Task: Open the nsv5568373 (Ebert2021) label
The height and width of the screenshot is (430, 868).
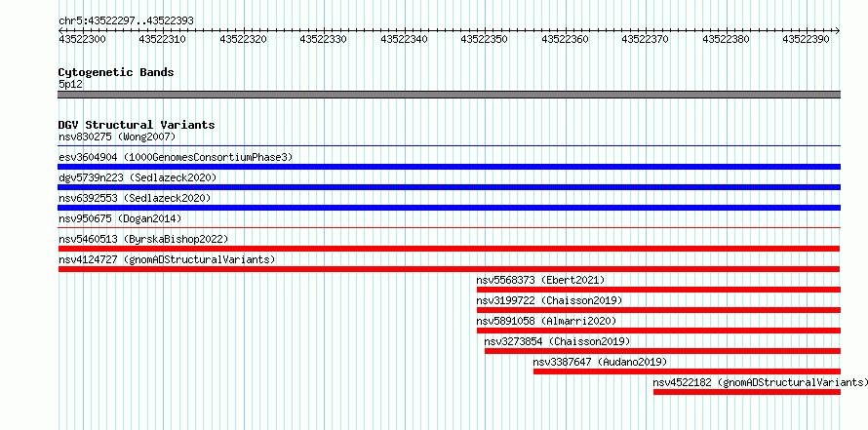Action: point(541,280)
